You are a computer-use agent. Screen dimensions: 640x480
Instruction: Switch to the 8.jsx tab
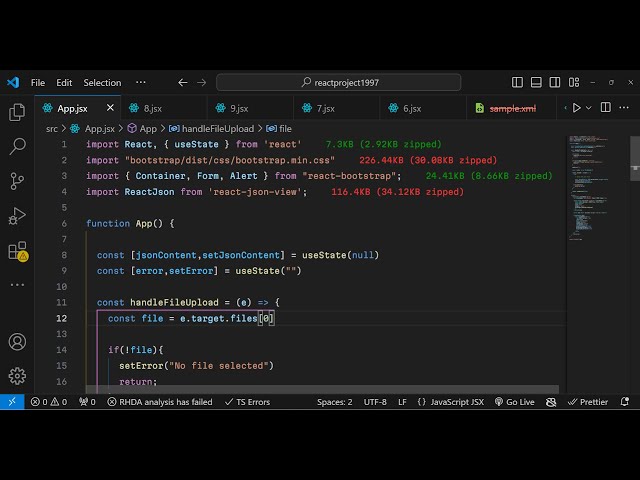point(152,108)
